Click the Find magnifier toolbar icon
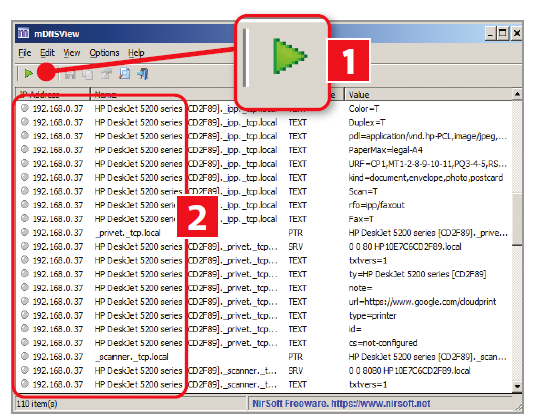The height and width of the screenshot is (416, 535). click(x=125, y=74)
